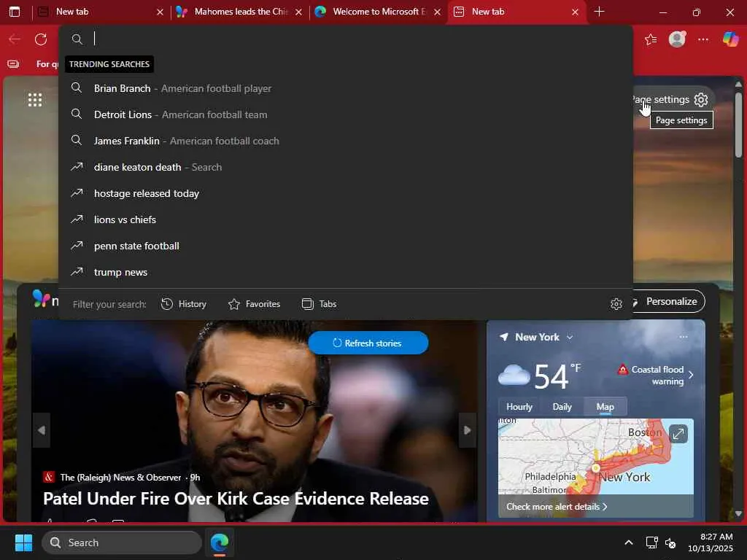Choose trump news trending search
747x560 pixels.
tap(345, 272)
